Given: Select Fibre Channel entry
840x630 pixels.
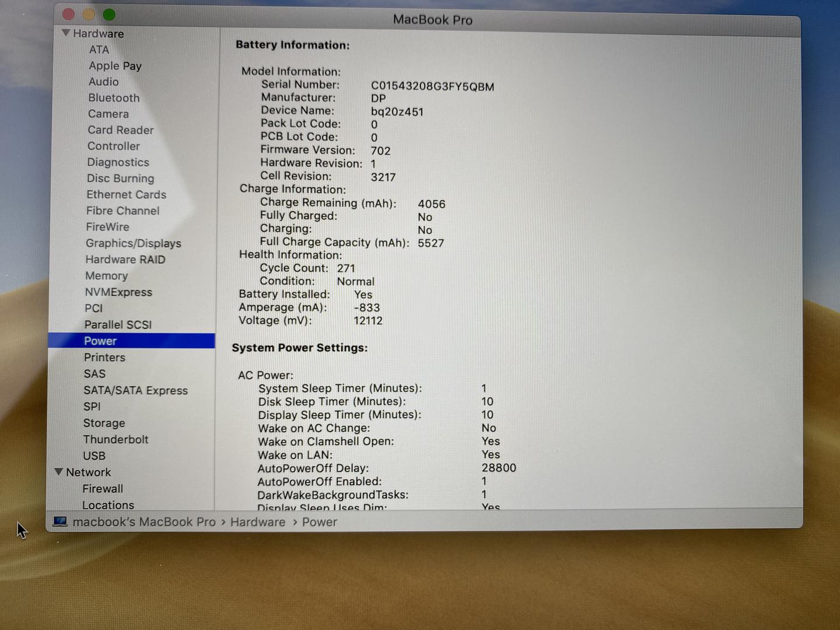Looking at the screenshot, I should 123,211.
